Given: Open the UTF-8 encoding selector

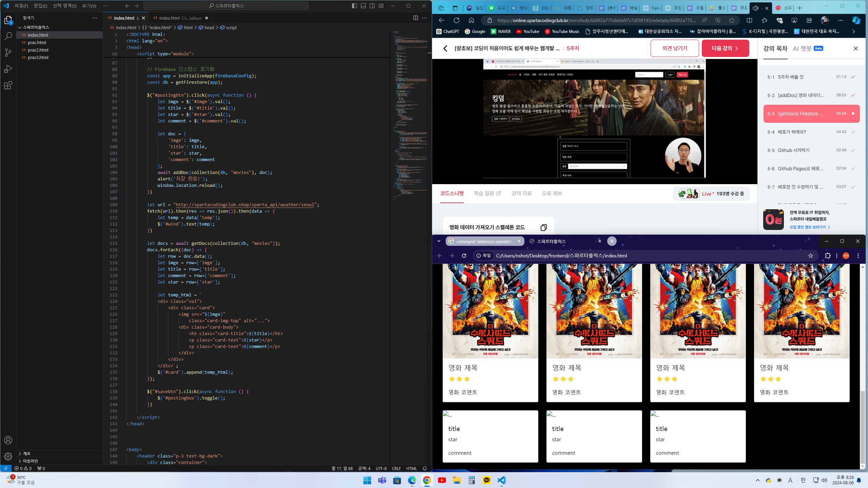Looking at the screenshot, I should 381,468.
